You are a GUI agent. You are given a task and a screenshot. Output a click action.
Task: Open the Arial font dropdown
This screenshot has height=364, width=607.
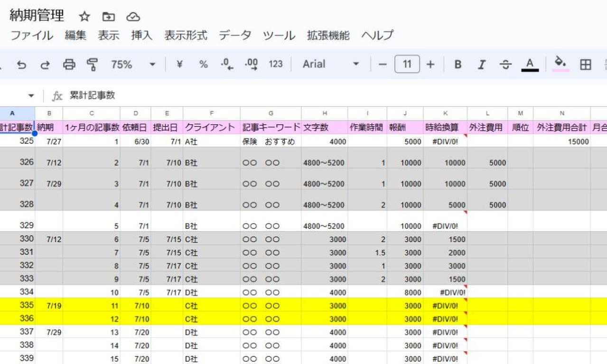coord(331,64)
